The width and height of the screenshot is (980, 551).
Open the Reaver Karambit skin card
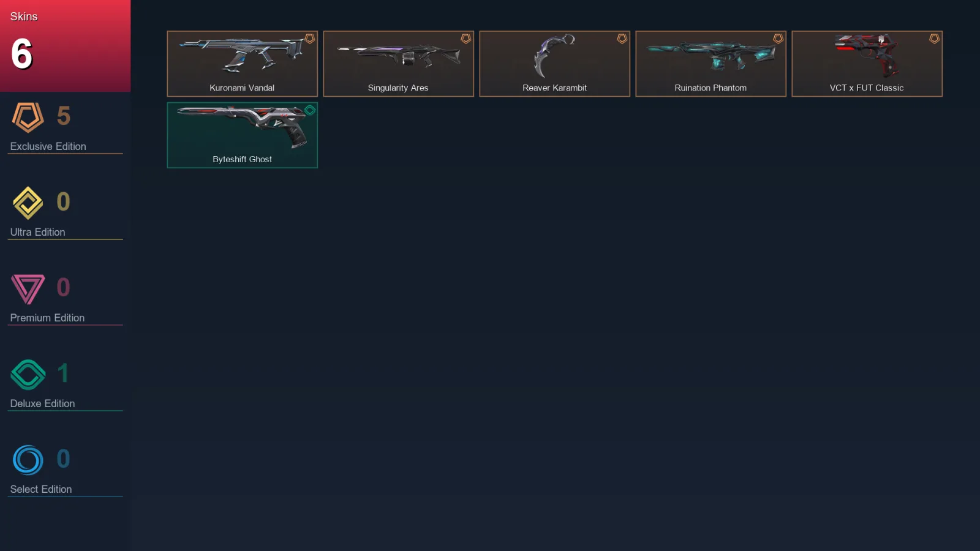pyautogui.click(x=554, y=64)
